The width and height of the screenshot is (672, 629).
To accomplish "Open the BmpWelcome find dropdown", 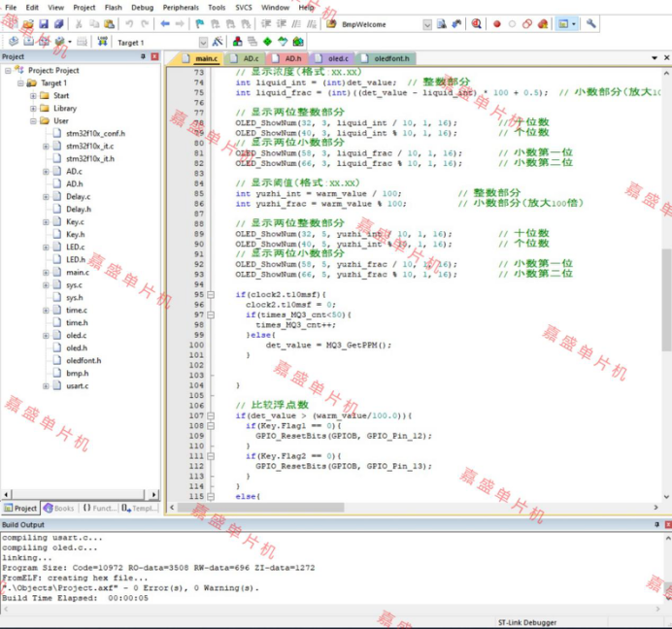I will [427, 23].
